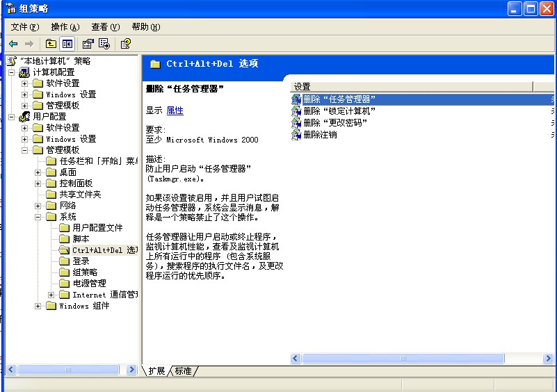Click the folder icon beside 登录

64,261
